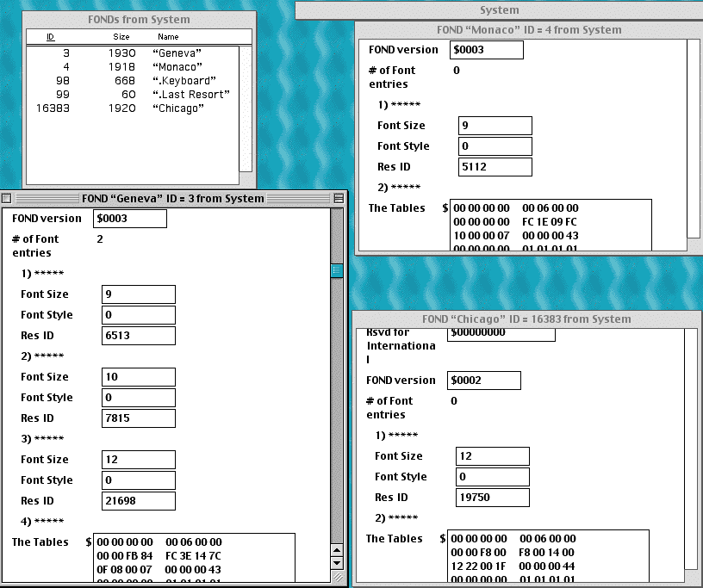703x588 pixels.
Task: Click the ID column header in the FONDs list
Action: [x=50, y=37]
